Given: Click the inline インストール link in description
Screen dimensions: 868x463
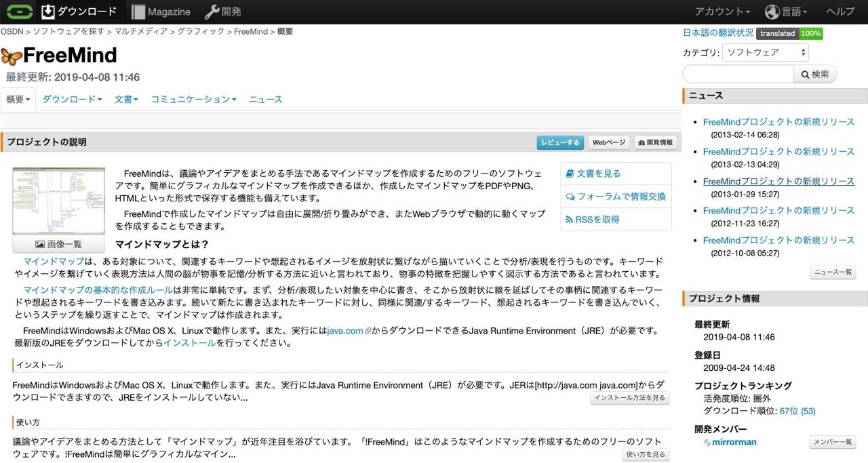Looking at the screenshot, I should [x=189, y=343].
